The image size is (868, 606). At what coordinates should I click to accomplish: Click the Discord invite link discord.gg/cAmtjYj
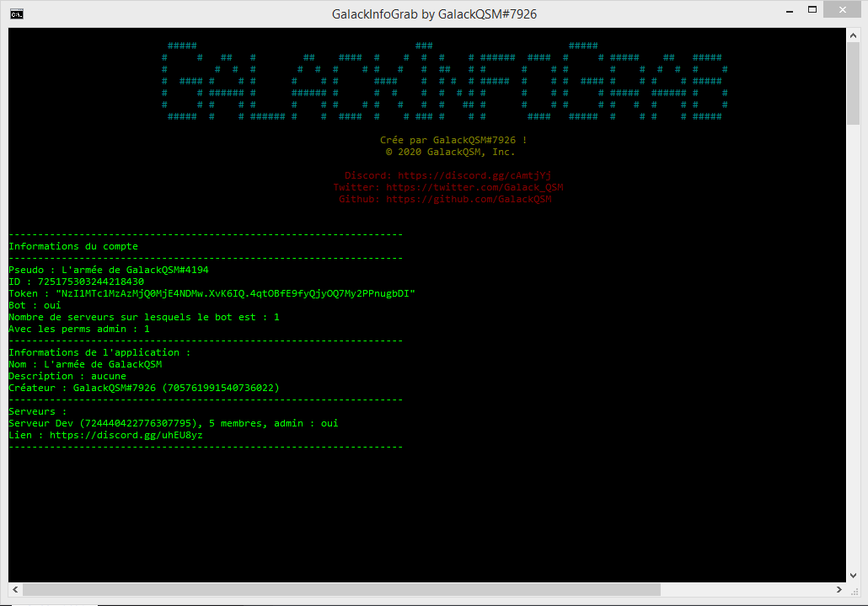coord(474,175)
